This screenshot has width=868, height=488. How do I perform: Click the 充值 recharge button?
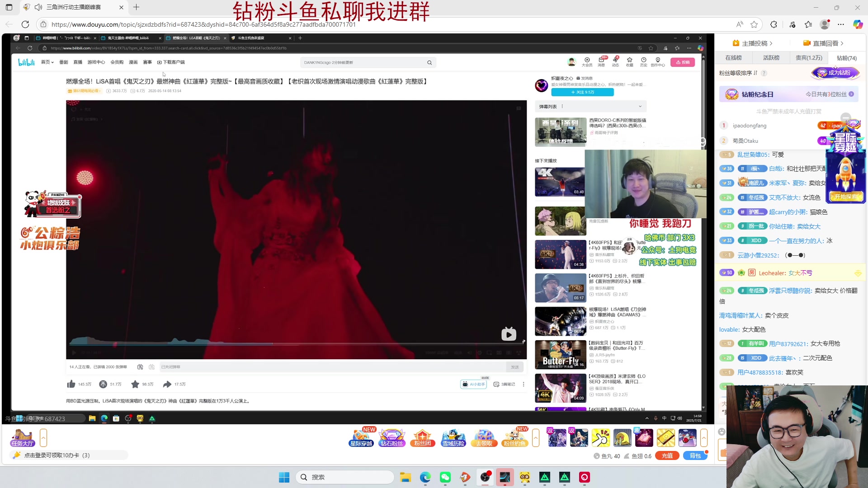[x=667, y=456]
